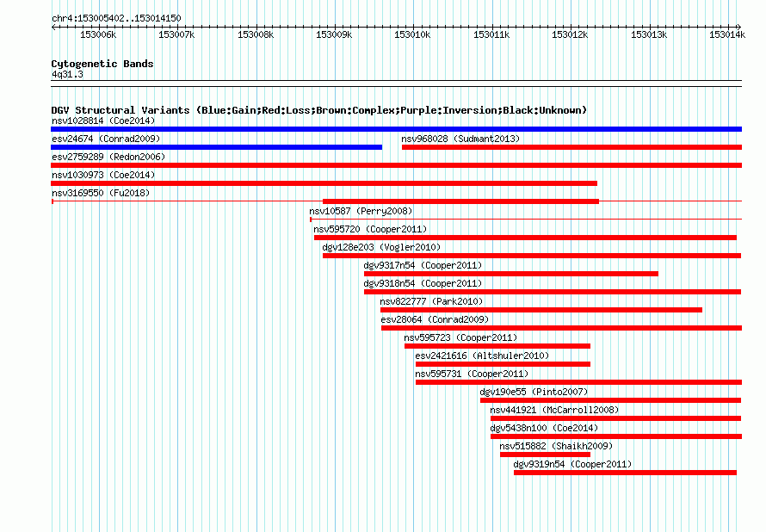This screenshot has height=532, width=766.
Task: Click the red nsv441921 loss bar
Action: click(616, 418)
